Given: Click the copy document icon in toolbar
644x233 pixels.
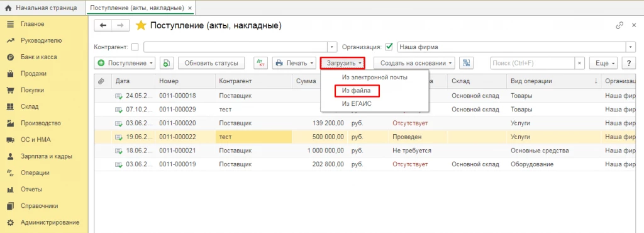Looking at the screenshot, I should click(167, 63).
